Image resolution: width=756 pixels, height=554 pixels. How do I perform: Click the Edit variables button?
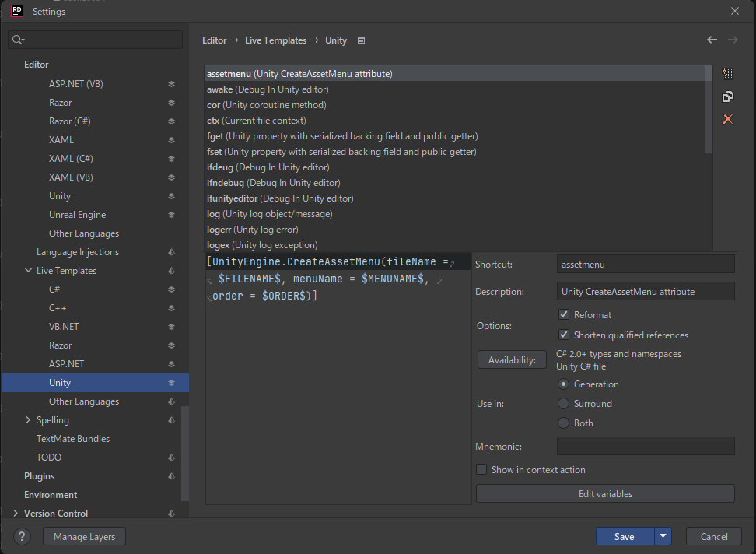[605, 494]
